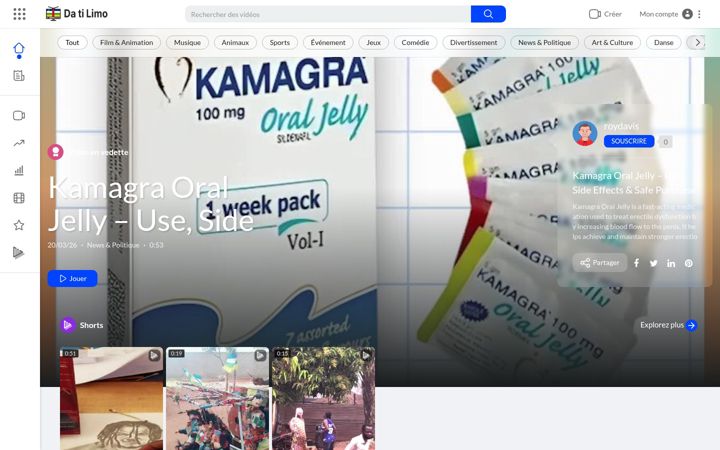720x450 pixels.
Task: Open Mon compte account menu
Action: click(665, 14)
